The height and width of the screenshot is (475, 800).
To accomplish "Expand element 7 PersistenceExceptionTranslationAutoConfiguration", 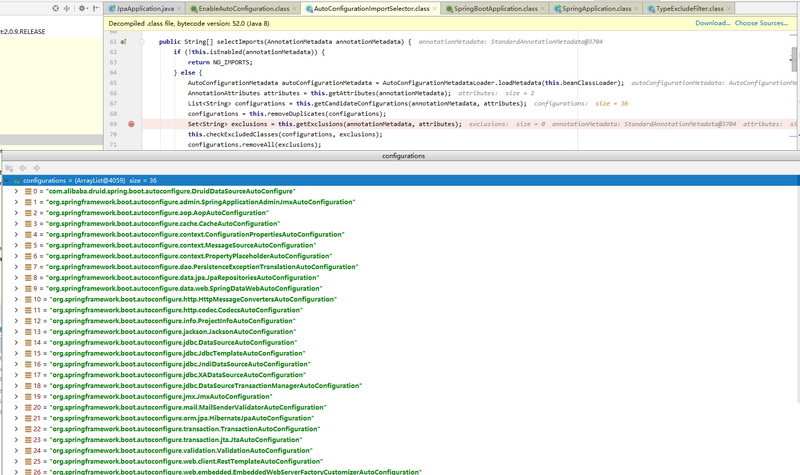I will point(16,267).
